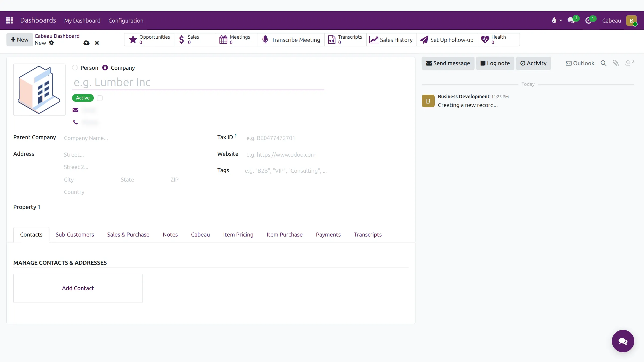Select the Company radio button
Viewport: 644px width, 362px height.
(105, 68)
